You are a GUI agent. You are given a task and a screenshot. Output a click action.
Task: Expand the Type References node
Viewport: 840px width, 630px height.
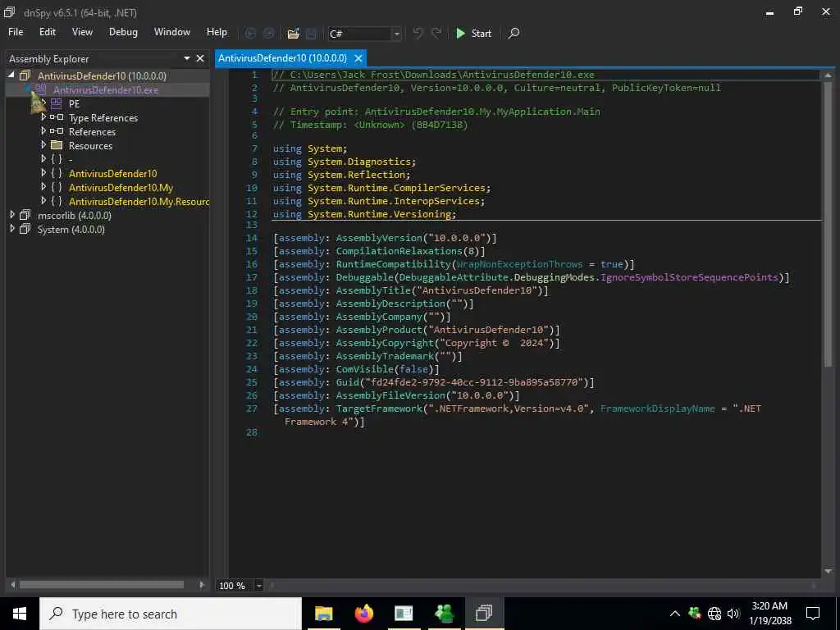pyautogui.click(x=43, y=116)
